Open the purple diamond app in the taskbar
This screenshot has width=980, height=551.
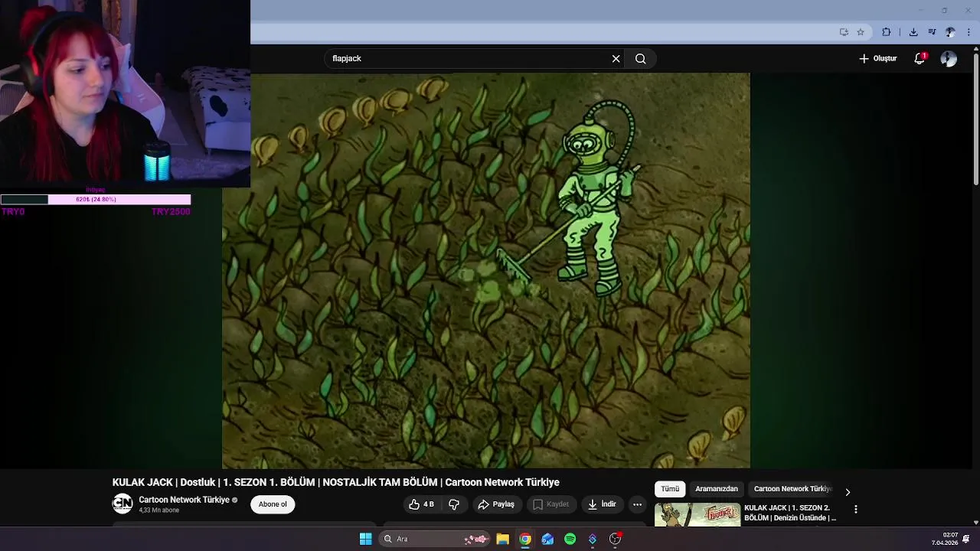[593, 539]
